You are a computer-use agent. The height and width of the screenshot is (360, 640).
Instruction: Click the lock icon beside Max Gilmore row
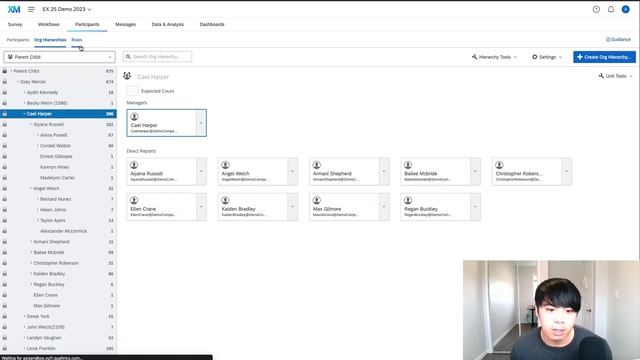[x=4, y=306]
